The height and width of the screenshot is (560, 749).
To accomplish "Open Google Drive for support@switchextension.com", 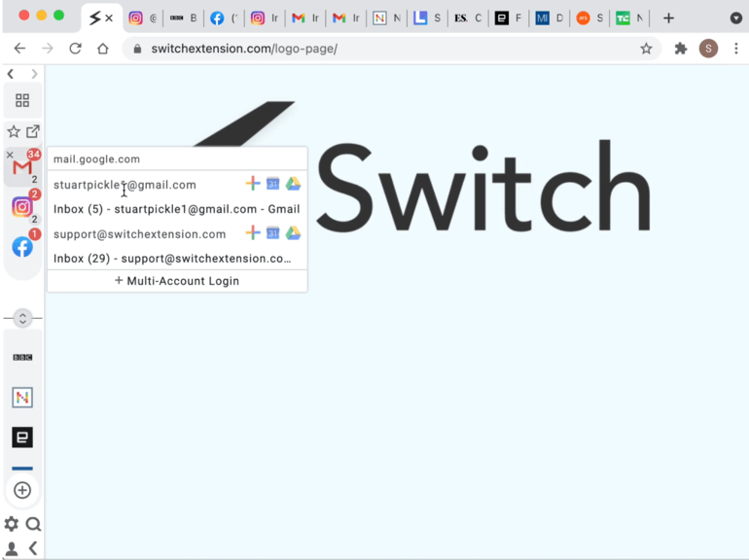I will (293, 233).
